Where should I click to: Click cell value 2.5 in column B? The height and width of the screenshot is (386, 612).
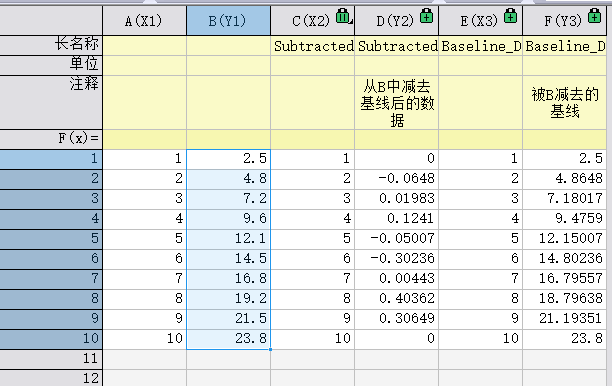[x=228, y=159]
